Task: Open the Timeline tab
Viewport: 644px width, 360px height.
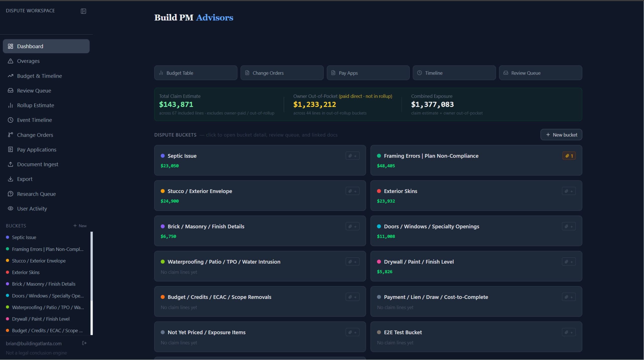Action: click(x=454, y=73)
